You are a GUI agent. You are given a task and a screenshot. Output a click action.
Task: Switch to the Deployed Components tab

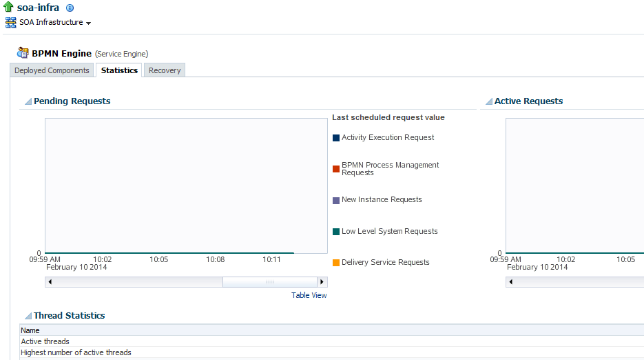[52, 70]
